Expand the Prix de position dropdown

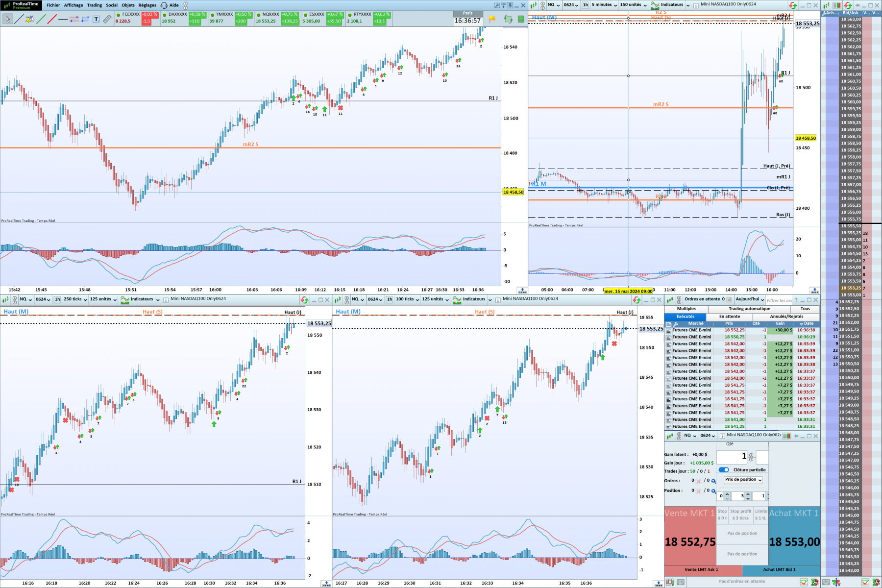(x=743, y=480)
